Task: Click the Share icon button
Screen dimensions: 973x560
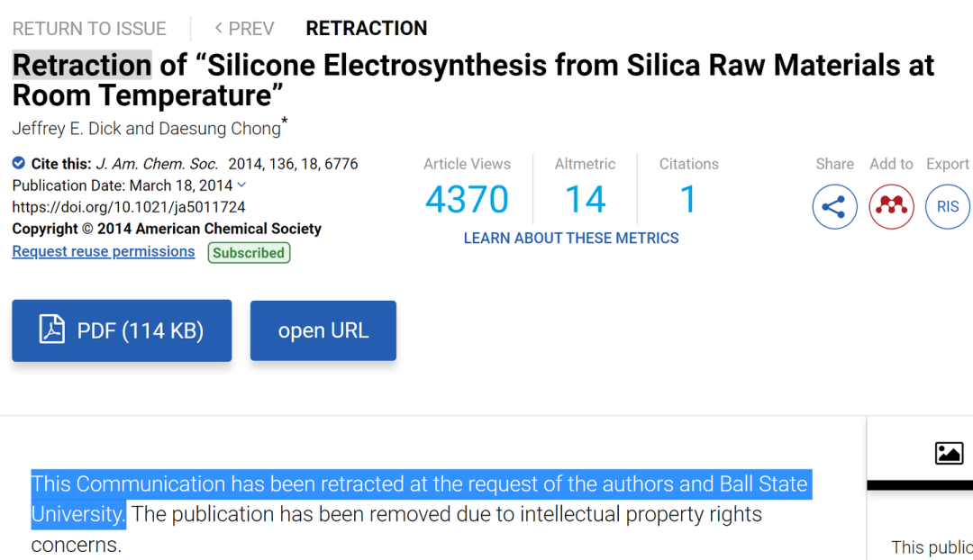Action: 834,206
